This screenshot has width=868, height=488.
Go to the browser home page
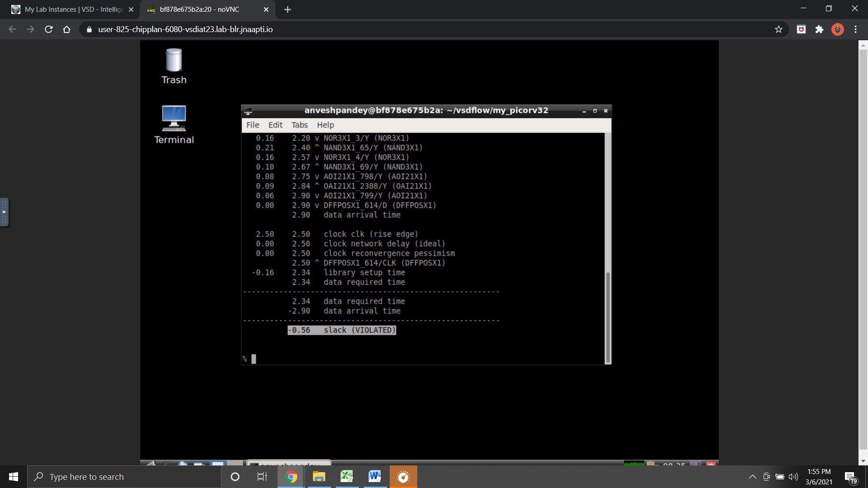pos(67,29)
